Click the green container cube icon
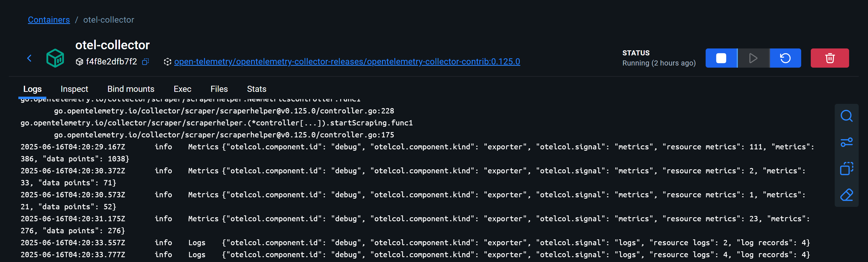Image resolution: width=868 pixels, height=262 pixels. tap(55, 58)
